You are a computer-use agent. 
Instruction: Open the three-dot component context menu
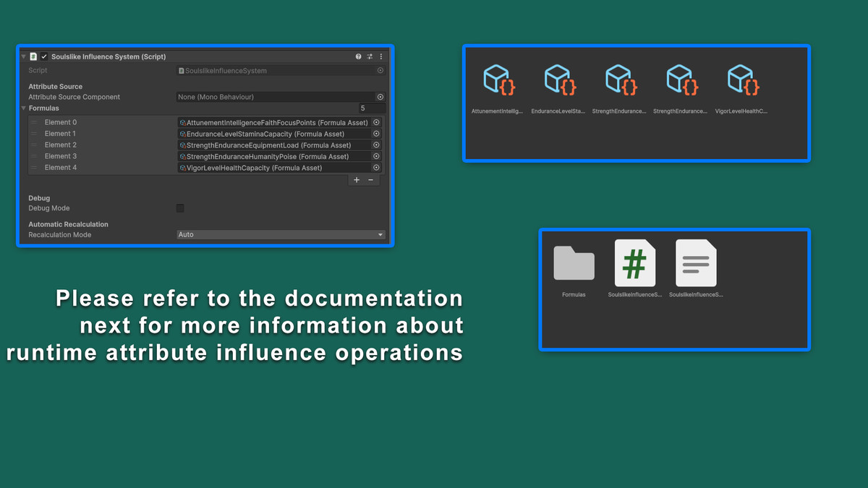[x=381, y=56]
